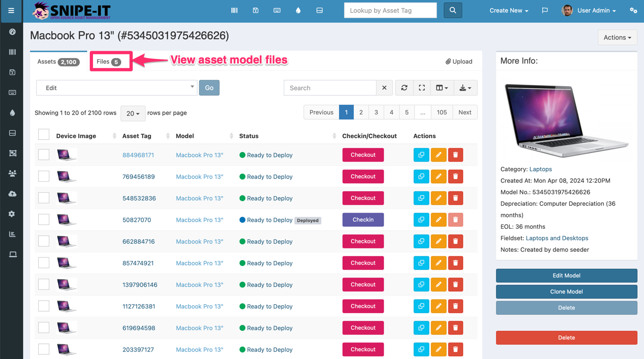Toggle the hamburger sidebar menu
The height and width of the screenshot is (359, 644).
pyautogui.click(x=11, y=11)
